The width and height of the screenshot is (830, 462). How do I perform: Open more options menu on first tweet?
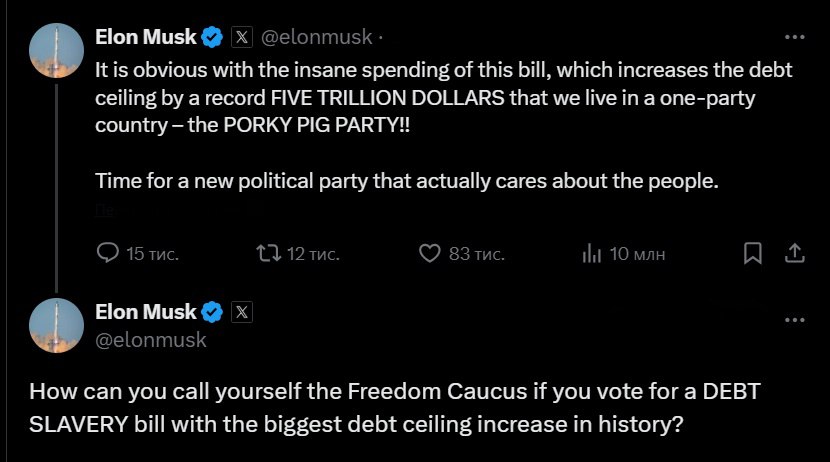pos(794,38)
